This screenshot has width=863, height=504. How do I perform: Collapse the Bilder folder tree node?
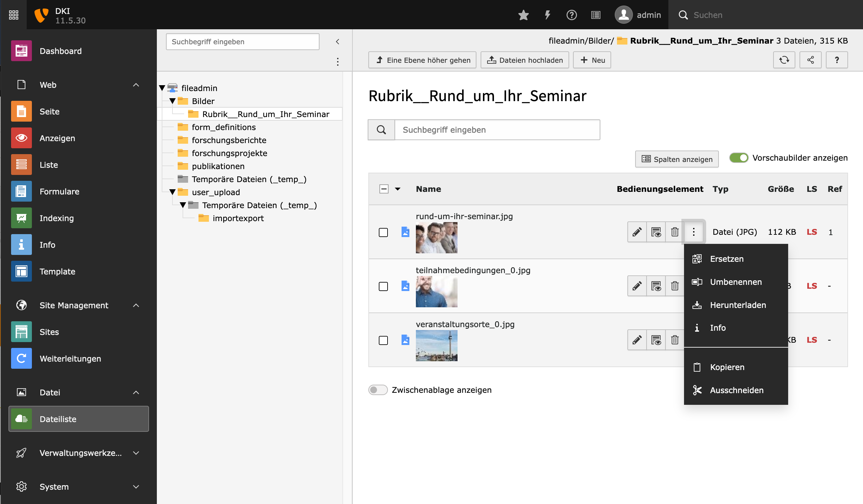(x=172, y=101)
